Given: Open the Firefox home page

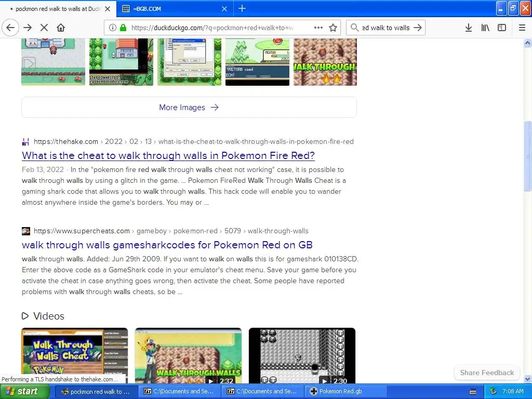Looking at the screenshot, I should [x=61, y=28].
